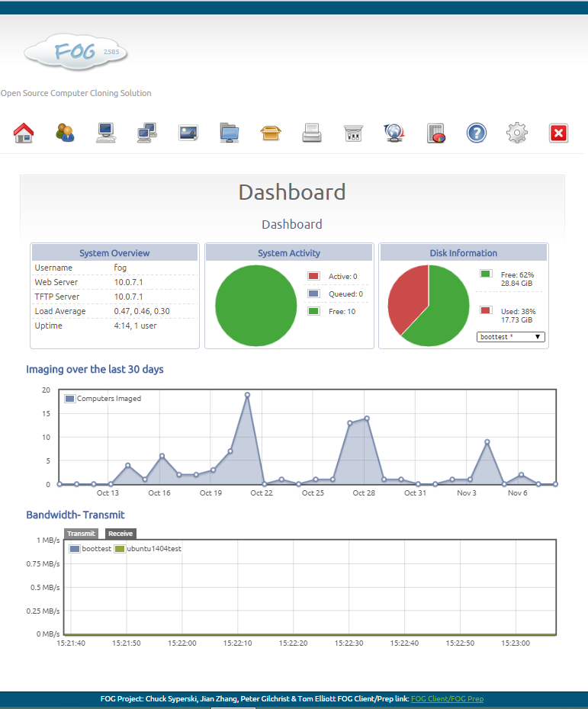Switch to the Receive bandwidth tab
Screen dimensions: 588x709
120,534
